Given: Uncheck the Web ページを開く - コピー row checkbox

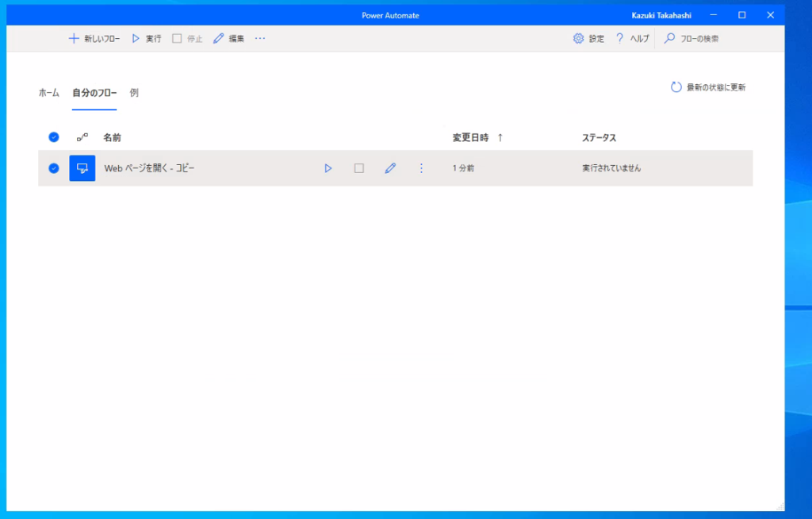Looking at the screenshot, I should pos(54,168).
